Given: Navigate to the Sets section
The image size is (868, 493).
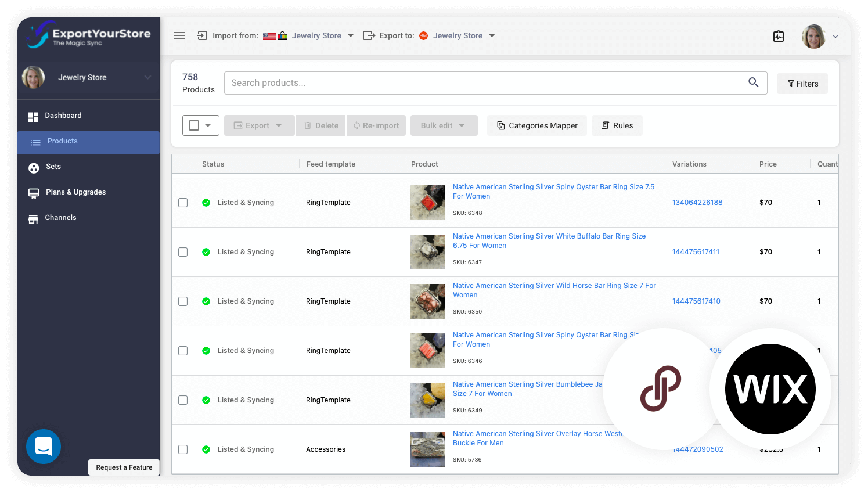Looking at the screenshot, I should 52,167.
